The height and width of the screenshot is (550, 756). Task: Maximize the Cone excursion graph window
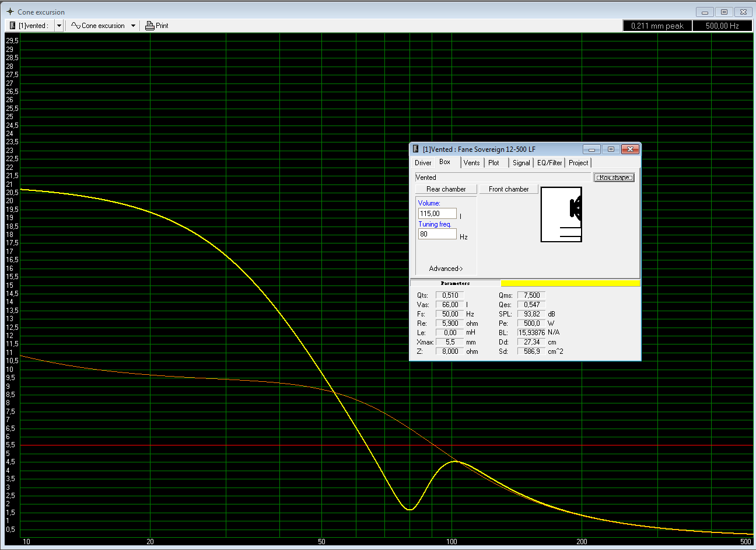coord(724,12)
